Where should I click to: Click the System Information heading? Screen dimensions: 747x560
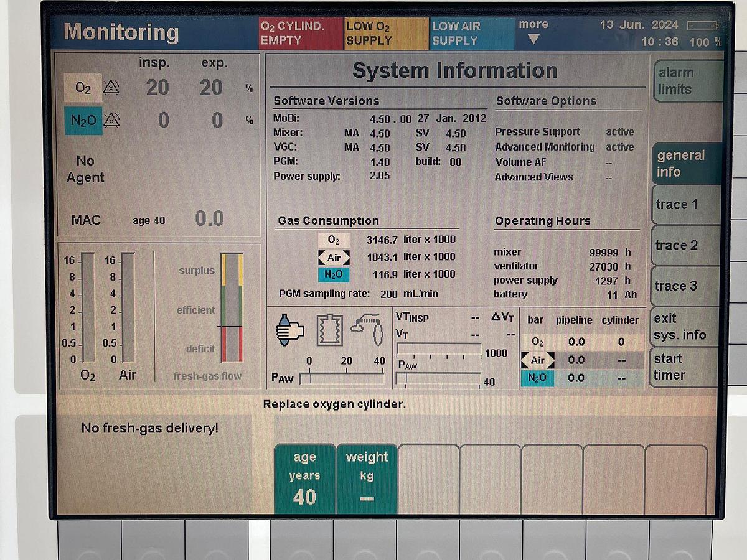[x=455, y=71]
